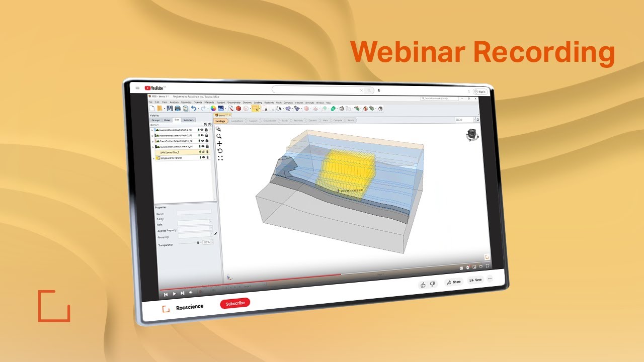
Task: Adjust the Transparency slider in Properties
Action: tap(197, 243)
